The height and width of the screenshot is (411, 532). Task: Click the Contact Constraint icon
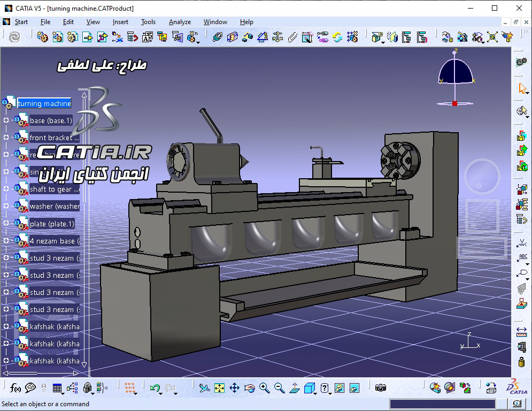point(233,37)
